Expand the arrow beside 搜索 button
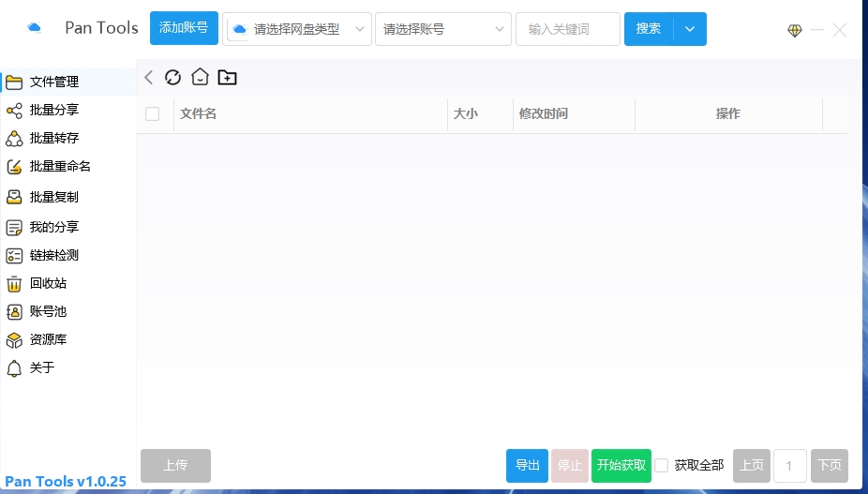Screen dimensions: 868x494 [690, 29]
